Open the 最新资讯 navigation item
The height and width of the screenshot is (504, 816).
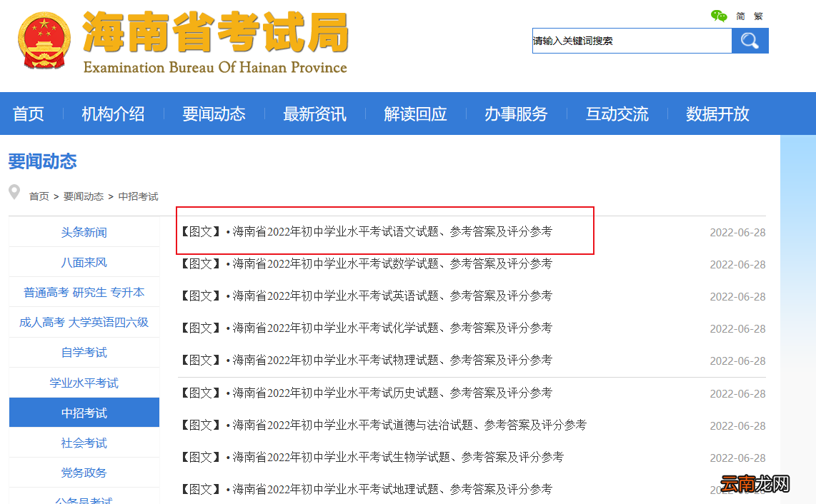click(314, 114)
